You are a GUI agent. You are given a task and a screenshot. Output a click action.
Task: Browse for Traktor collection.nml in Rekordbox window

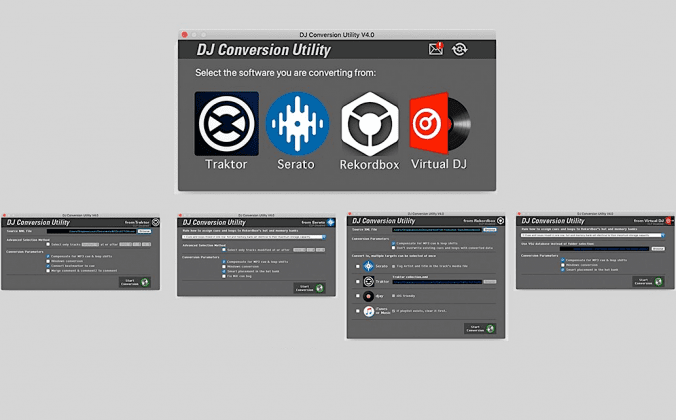[x=490, y=282]
